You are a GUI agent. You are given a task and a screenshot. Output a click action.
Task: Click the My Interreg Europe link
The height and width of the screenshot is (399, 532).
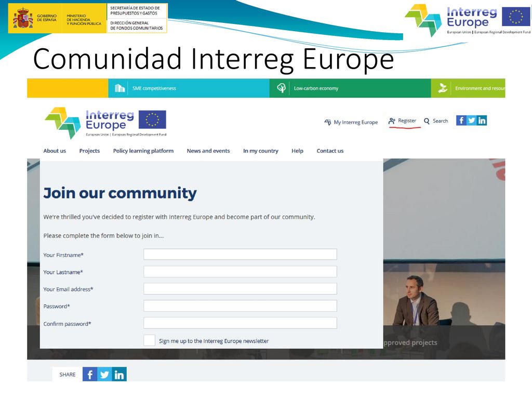point(355,122)
